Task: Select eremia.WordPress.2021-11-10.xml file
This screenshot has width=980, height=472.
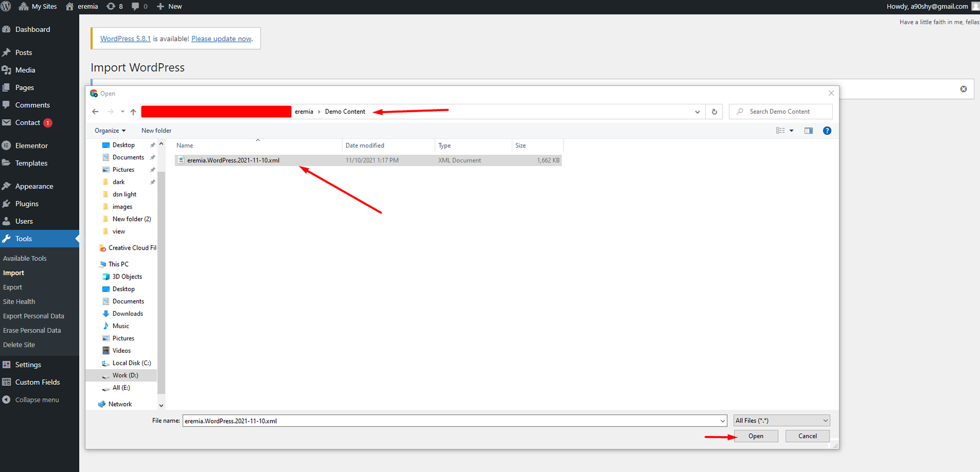Action: click(233, 160)
